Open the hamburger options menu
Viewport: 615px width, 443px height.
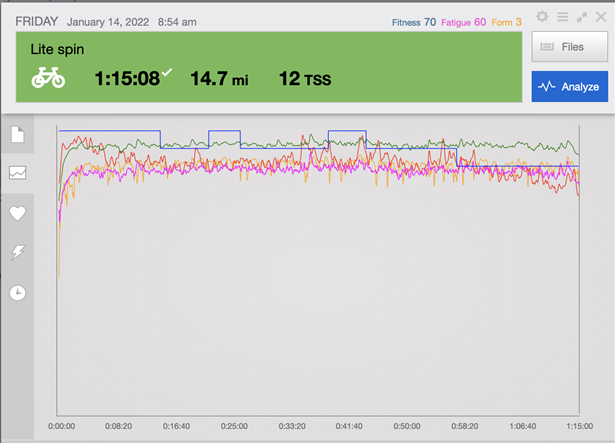[562, 17]
